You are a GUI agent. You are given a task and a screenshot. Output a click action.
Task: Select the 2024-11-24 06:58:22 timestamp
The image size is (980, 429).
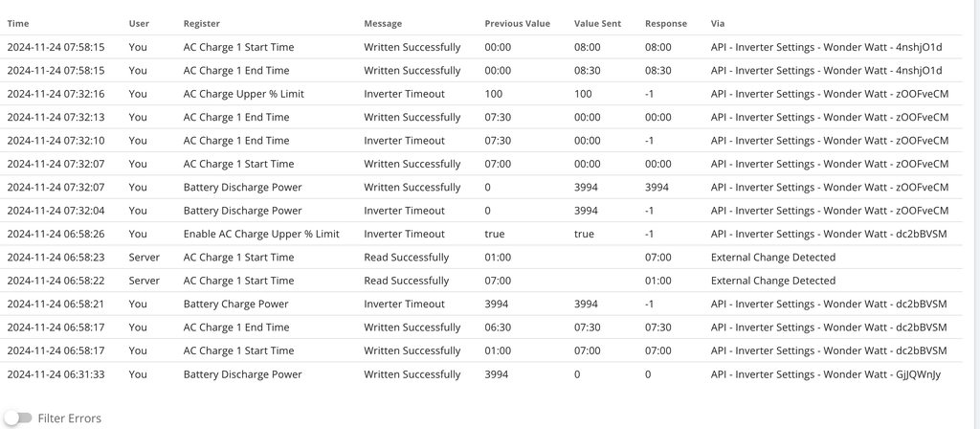tap(56, 281)
